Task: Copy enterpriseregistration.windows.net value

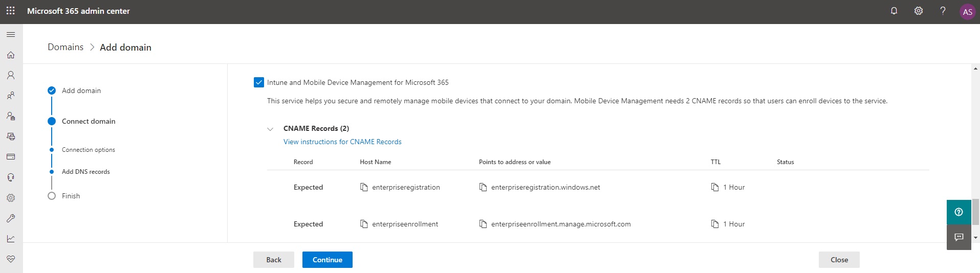Action: point(483,187)
